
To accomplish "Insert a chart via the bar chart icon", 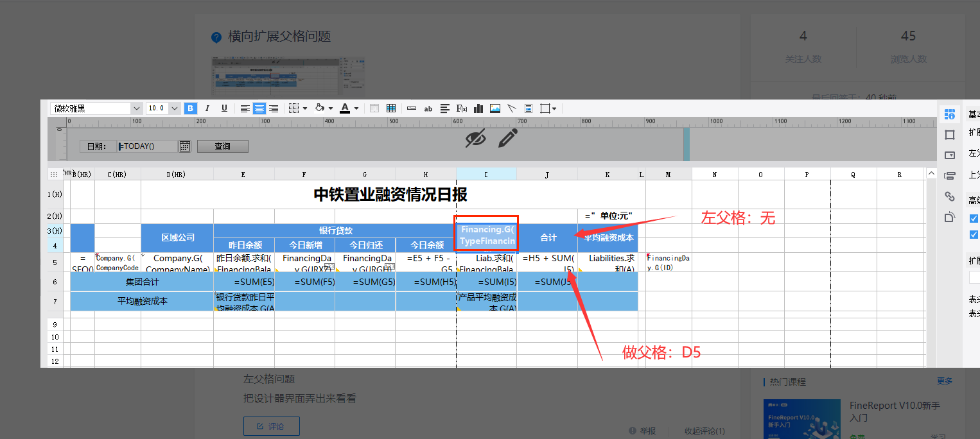I will pos(478,108).
